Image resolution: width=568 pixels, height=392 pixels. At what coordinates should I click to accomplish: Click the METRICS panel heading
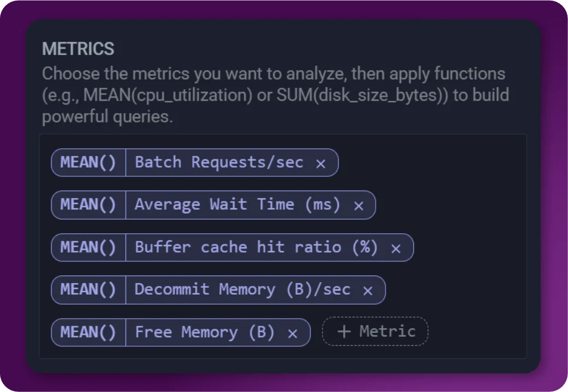pos(79,49)
